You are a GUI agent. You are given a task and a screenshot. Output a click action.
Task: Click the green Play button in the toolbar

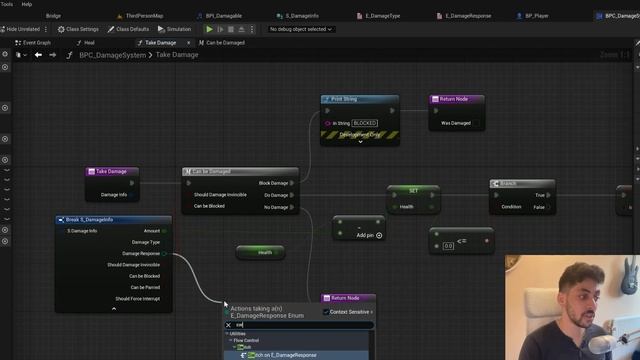tap(209, 29)
